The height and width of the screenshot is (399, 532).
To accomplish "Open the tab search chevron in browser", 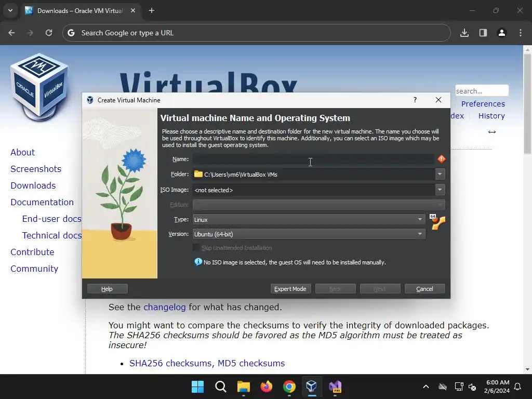I will pos(10,10).
